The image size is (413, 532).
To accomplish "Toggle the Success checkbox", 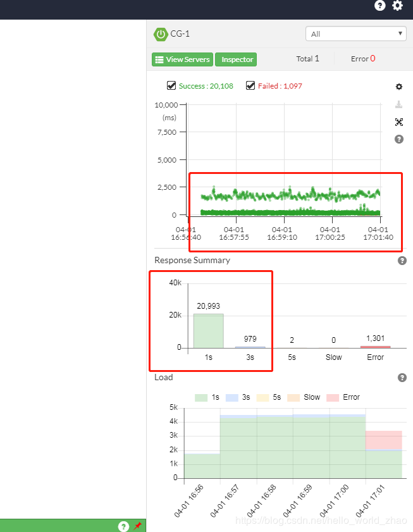I will 171,85.
